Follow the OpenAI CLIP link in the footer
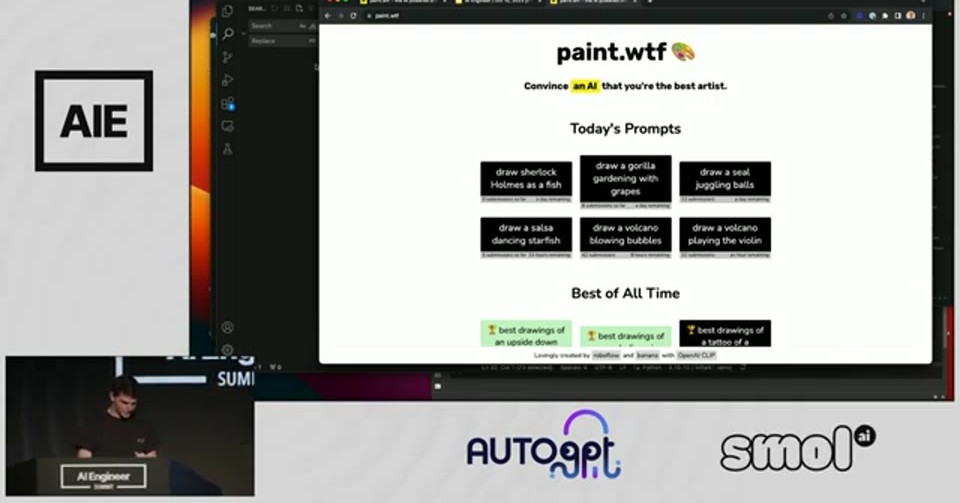 (x=697, y=356)
